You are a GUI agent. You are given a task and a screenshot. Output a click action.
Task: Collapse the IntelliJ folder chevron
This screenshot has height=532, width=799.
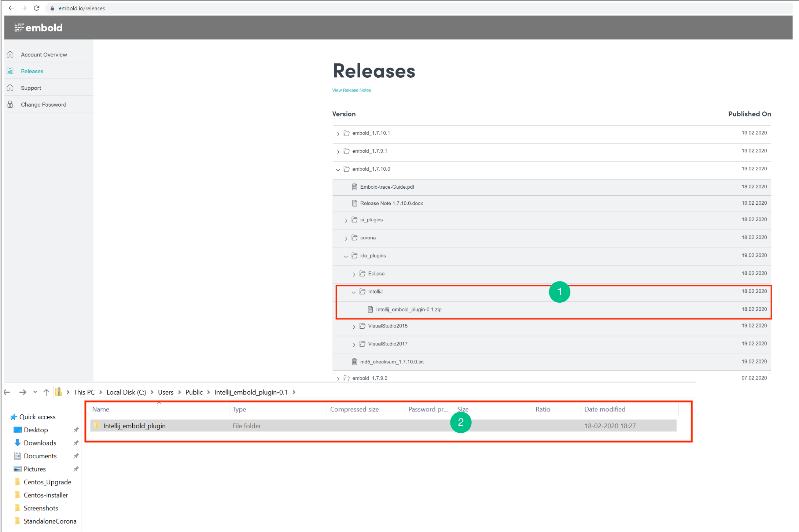pos(354,292)
